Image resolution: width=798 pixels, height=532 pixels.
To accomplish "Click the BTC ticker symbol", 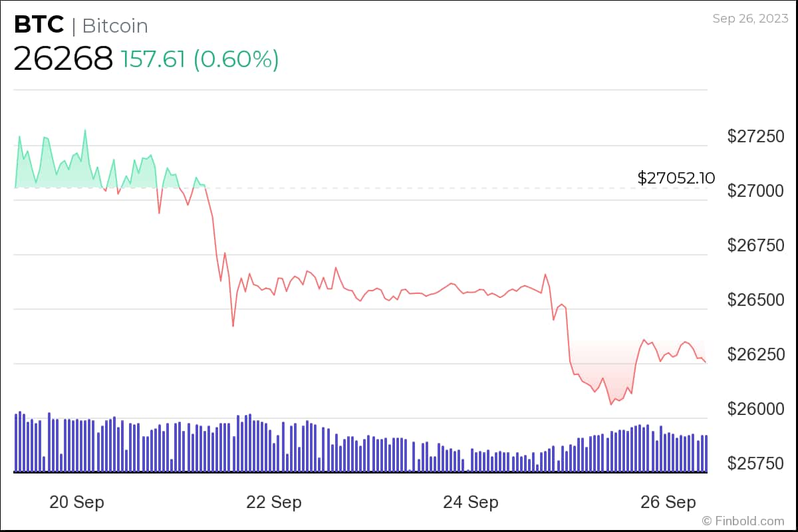I will pyautogui.click(x=39, y=25).
